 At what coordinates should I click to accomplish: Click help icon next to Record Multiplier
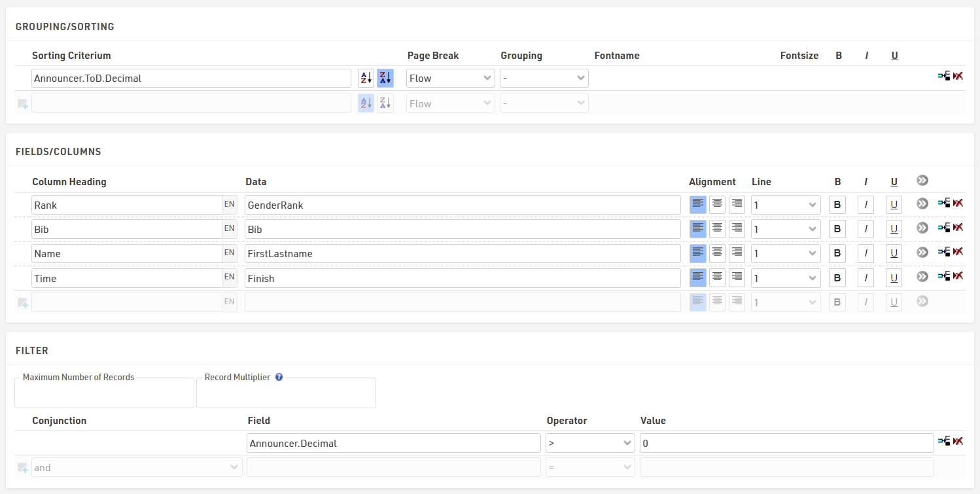point(279,378)
